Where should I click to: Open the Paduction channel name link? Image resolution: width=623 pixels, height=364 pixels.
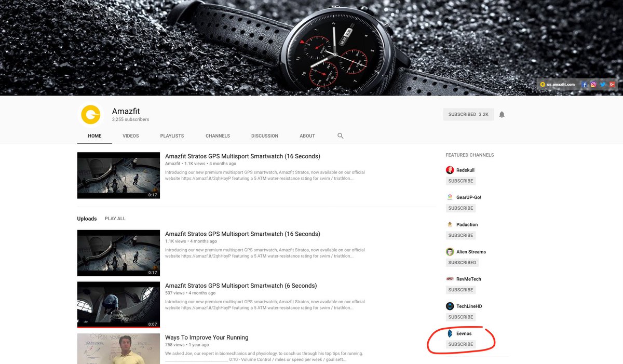coord(467,225)
